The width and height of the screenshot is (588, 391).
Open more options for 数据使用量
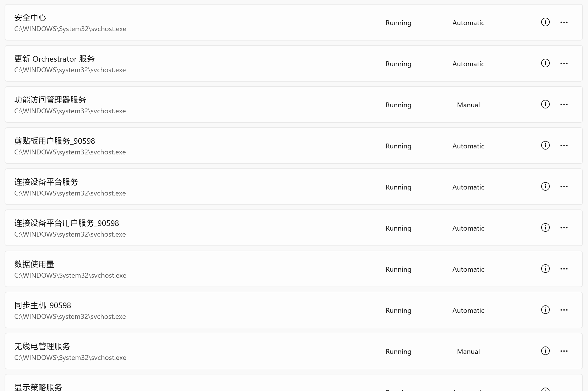pos(564,269)
